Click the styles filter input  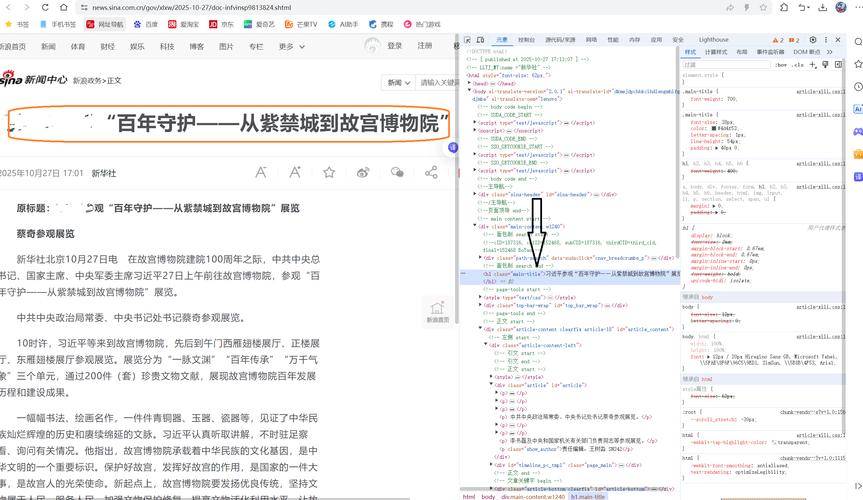726,64
